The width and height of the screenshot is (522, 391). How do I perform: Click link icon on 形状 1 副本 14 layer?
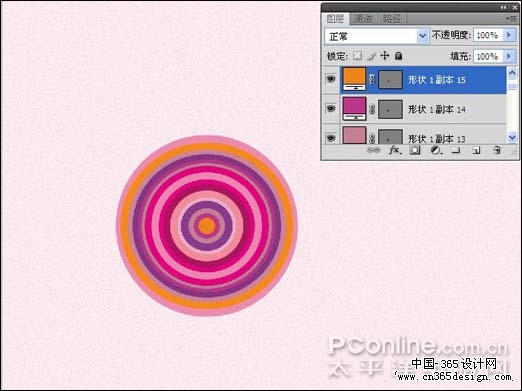click(372, 109)
